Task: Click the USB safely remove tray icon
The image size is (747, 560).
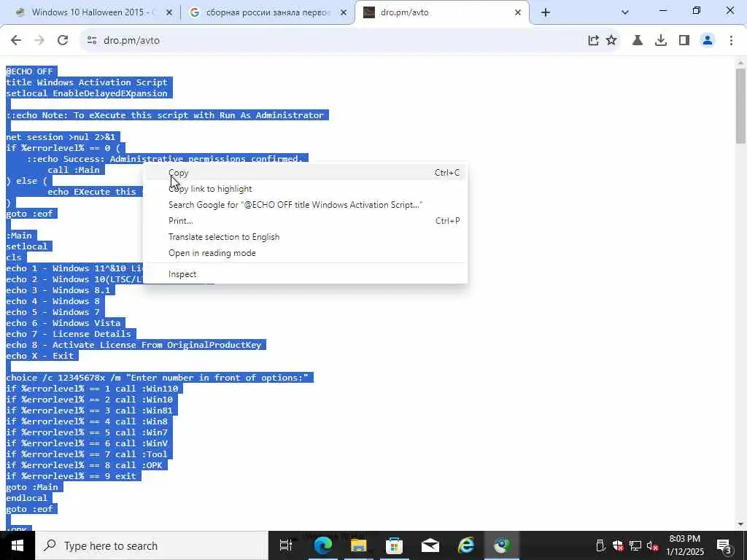Action: pos(600,545)
